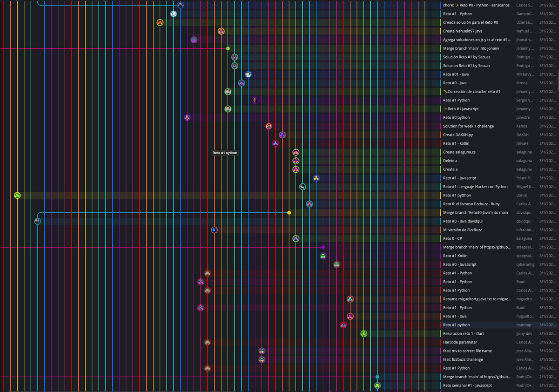Select the avatar for the 'Reto #0 - Java davidqui' commit
This screenshot has height=392, width=559.
click(x=38, y=221)
